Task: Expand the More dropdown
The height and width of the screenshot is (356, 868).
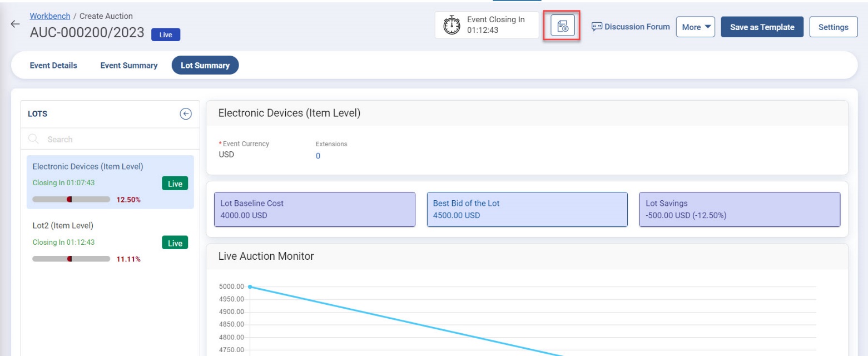Action: pos(695,27)
